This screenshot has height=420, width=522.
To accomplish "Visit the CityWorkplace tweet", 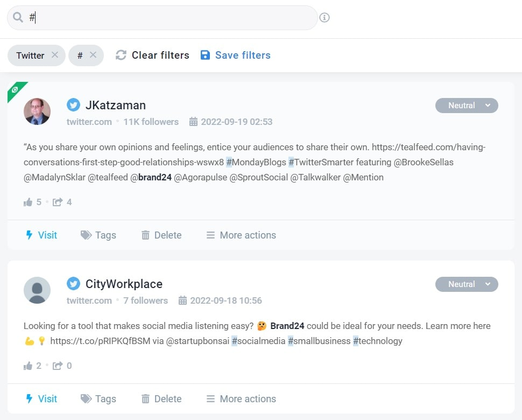I will (41, 398).
